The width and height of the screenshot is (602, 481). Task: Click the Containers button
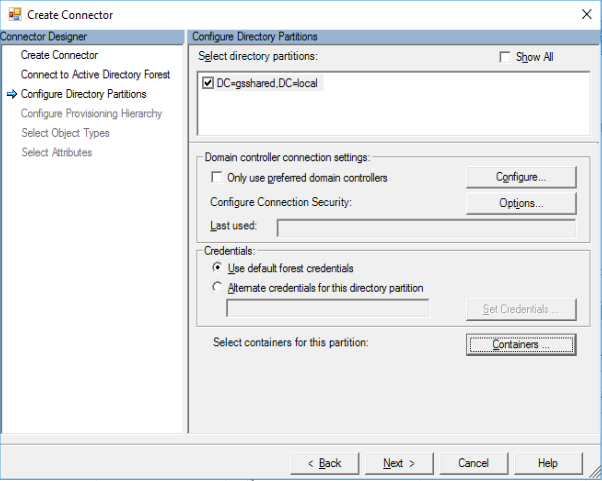(521, 344)
